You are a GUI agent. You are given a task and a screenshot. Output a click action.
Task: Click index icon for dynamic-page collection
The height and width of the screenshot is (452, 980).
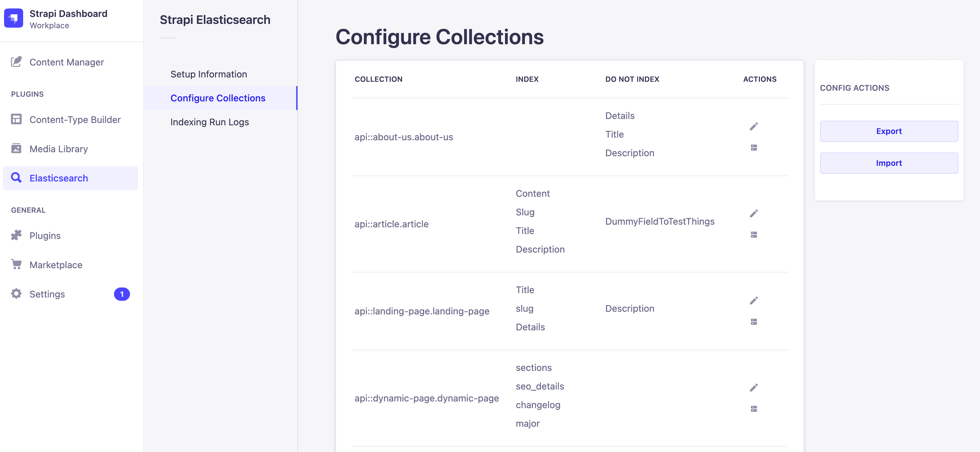754,409
